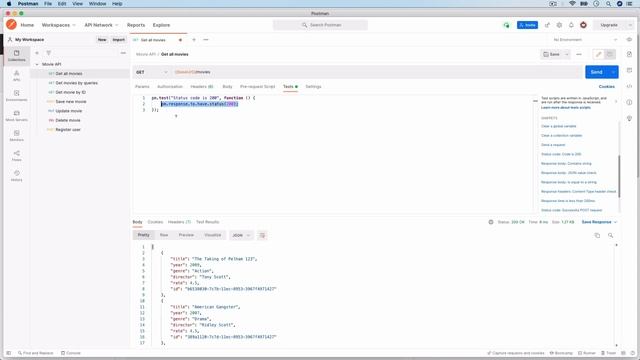Click the environment quick look eye icon
The width and height of the screenshot is (640, 360).
(629, 40)
